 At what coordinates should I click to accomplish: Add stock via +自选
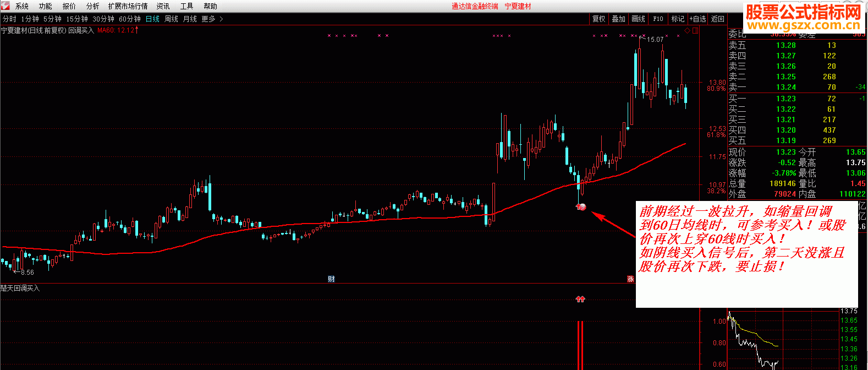tap(697, 19)
